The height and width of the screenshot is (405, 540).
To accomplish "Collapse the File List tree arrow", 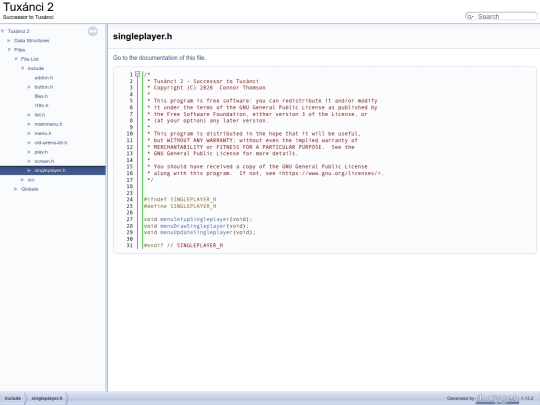I will point(16,59).
